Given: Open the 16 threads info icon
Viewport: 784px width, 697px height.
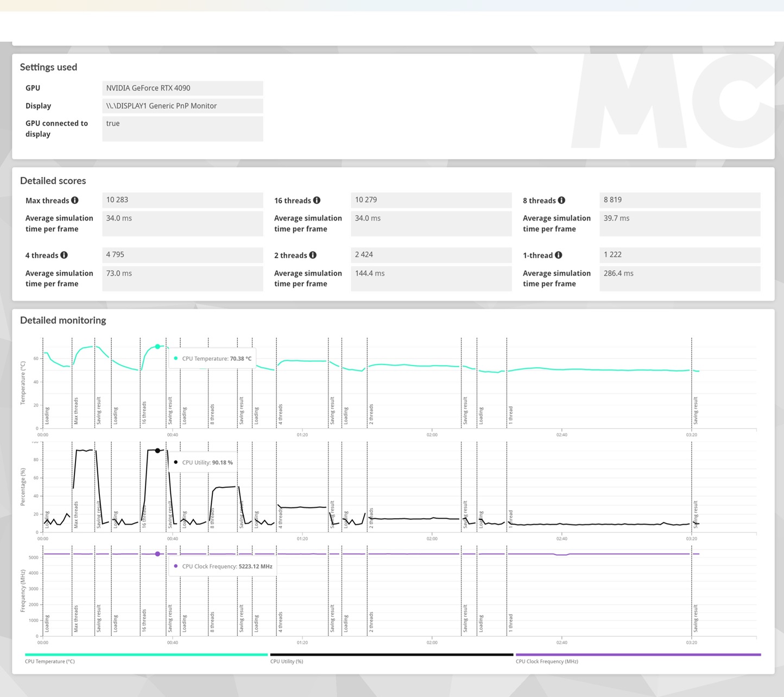Looking at the screenshot, I should point(317,200).
